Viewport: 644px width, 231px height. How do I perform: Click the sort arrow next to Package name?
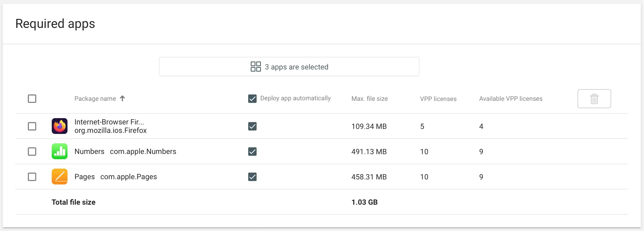point(122,98)
